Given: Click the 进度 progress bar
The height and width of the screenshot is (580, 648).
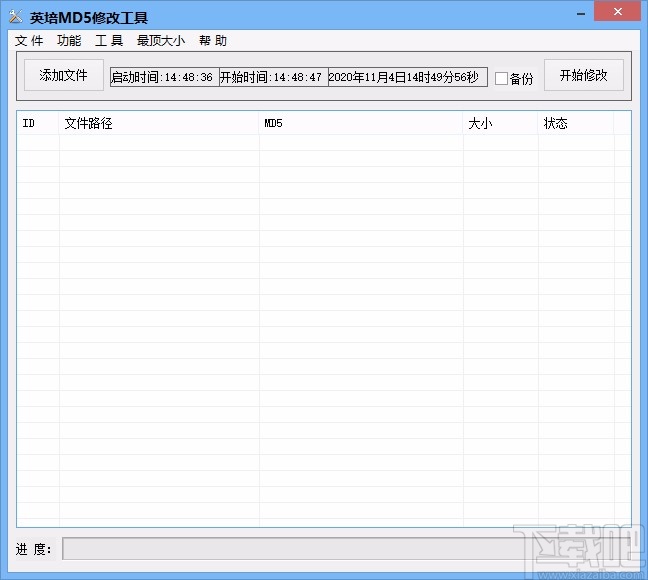Looking at the screenshot, I should [346, 549].
